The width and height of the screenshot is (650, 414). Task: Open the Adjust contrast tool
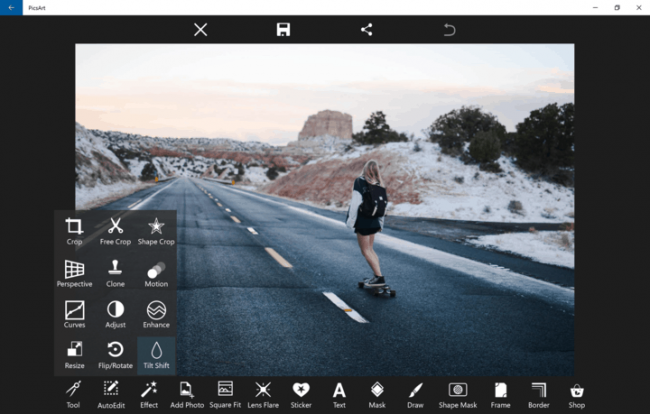(115, 313)
